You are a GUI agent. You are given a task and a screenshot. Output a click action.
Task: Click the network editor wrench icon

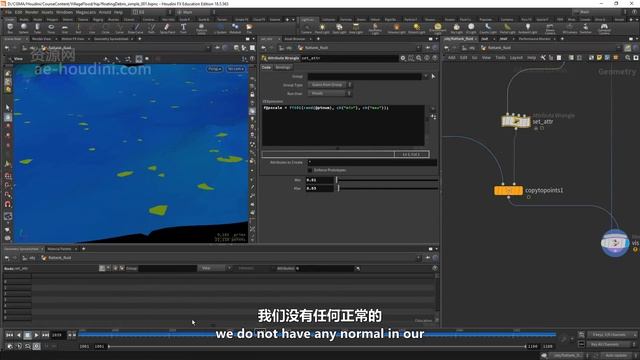(x=543, y=58)
